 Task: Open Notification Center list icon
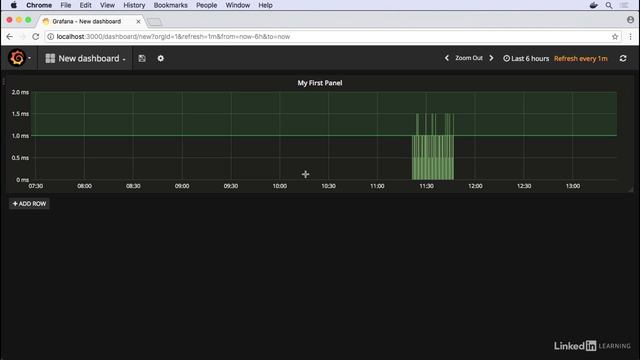[624, 5]
